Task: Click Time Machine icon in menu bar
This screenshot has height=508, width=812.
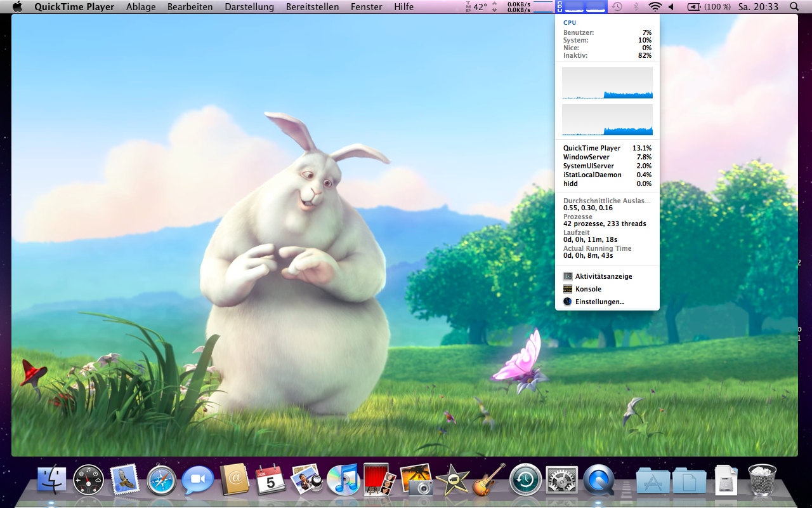Action: [617, 7]
